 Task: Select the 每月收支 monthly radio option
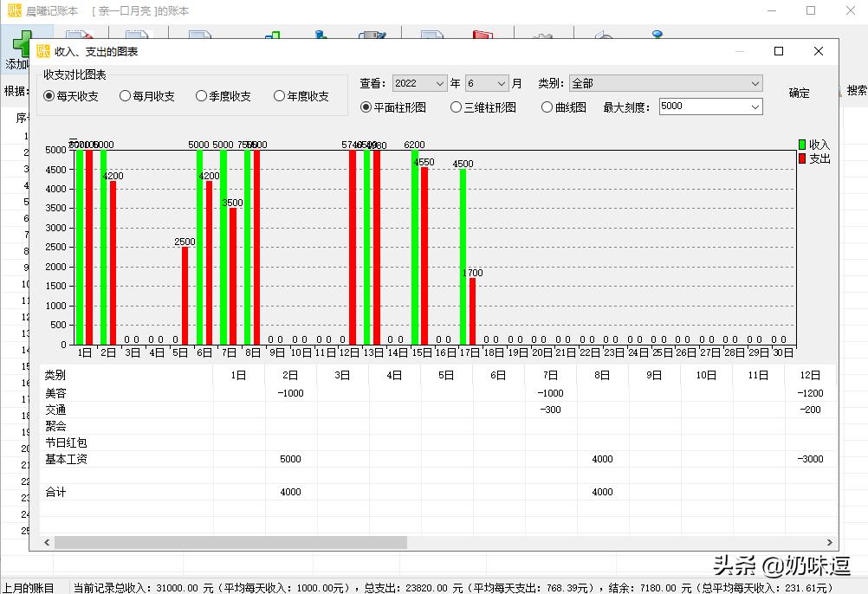(x=126, y=96)
